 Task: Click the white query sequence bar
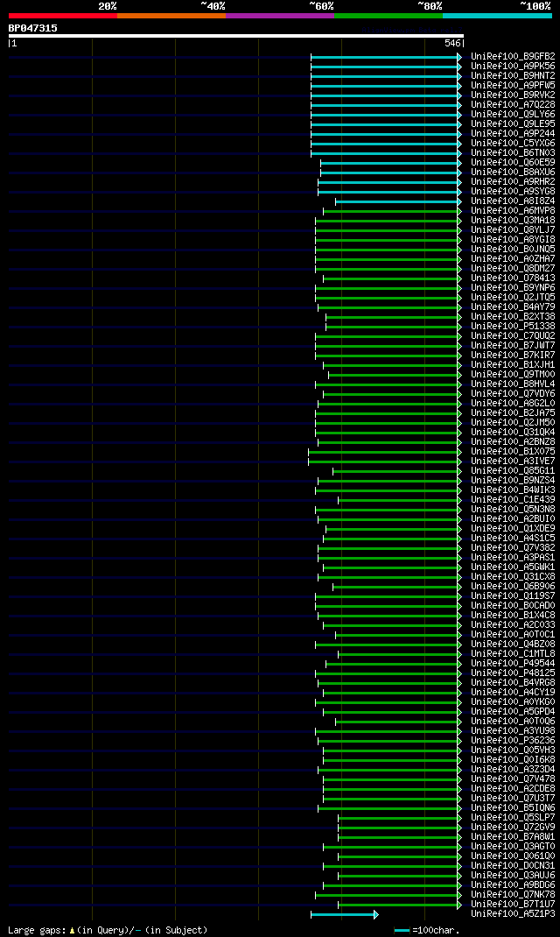pyautogui.click(x=236, y=36)
